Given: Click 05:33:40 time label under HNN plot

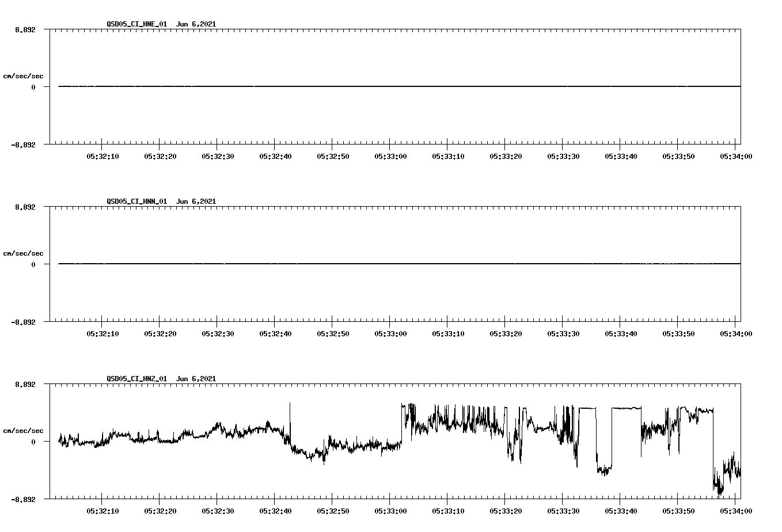Looking at the screenshot, I should tap(621, 333).
